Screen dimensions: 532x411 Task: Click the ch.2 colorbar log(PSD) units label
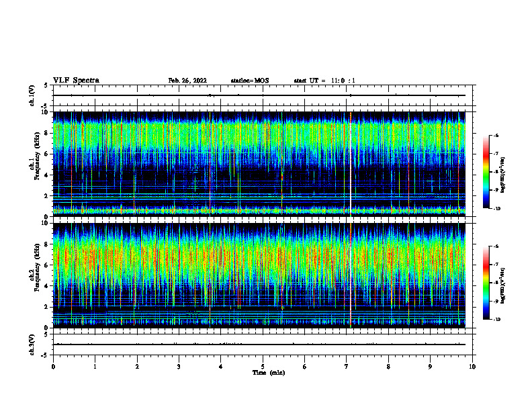click(503, 286)
